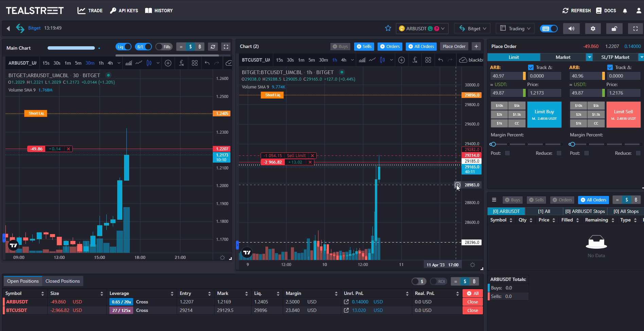Toggle sound with the speaker icon
This screenshot has width=644, height=331.
[x=572, y=29]
